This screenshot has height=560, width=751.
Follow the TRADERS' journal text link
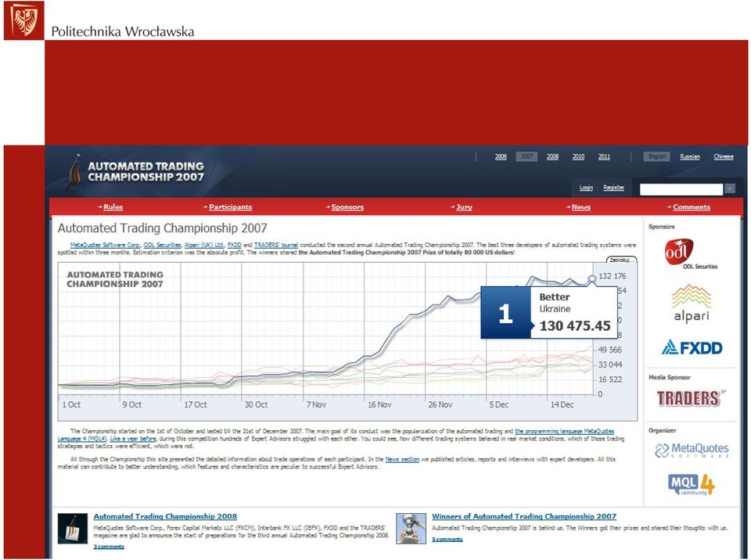point(276,245)
